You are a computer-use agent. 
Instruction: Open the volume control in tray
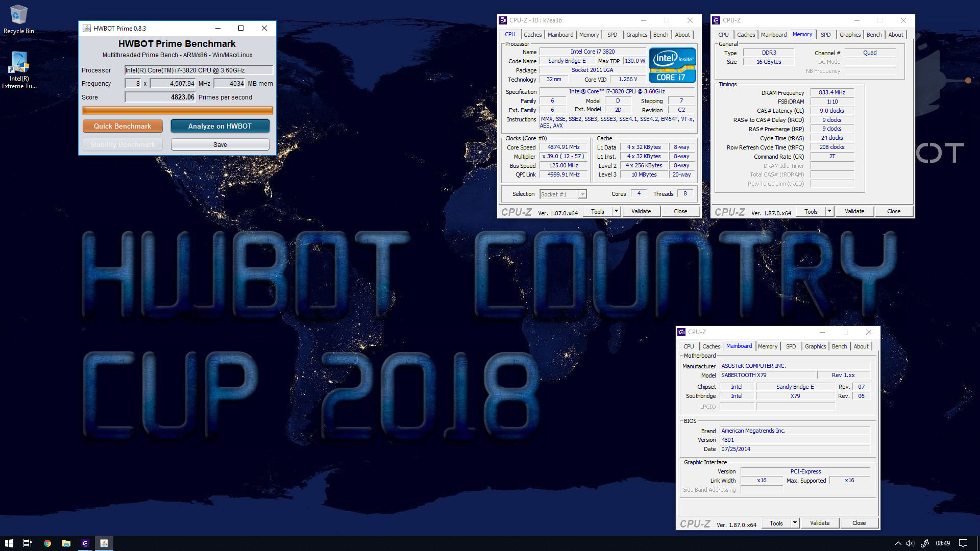910,543
